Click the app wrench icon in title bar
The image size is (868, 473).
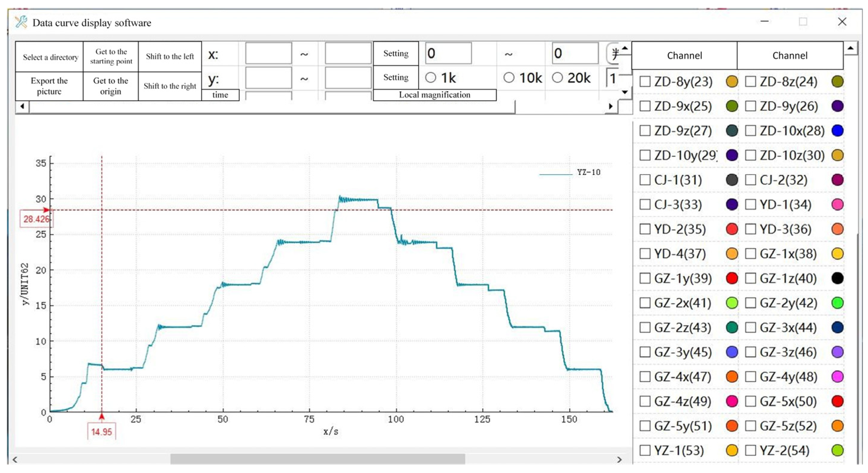(21, 22)
